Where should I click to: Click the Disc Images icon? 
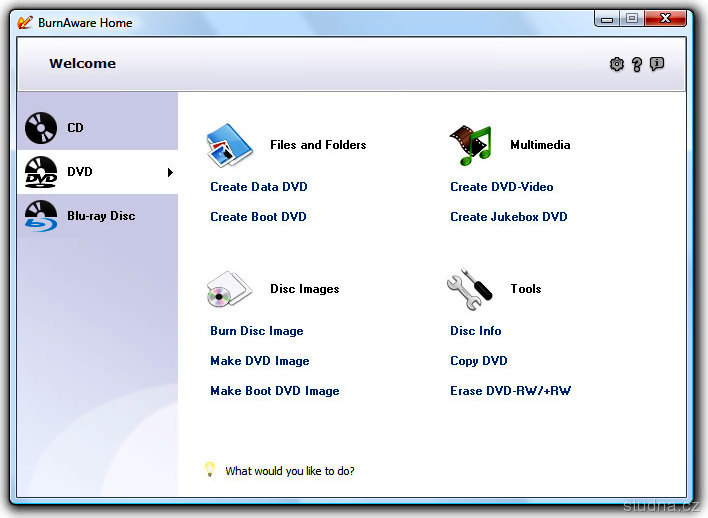tap(229, 289)
